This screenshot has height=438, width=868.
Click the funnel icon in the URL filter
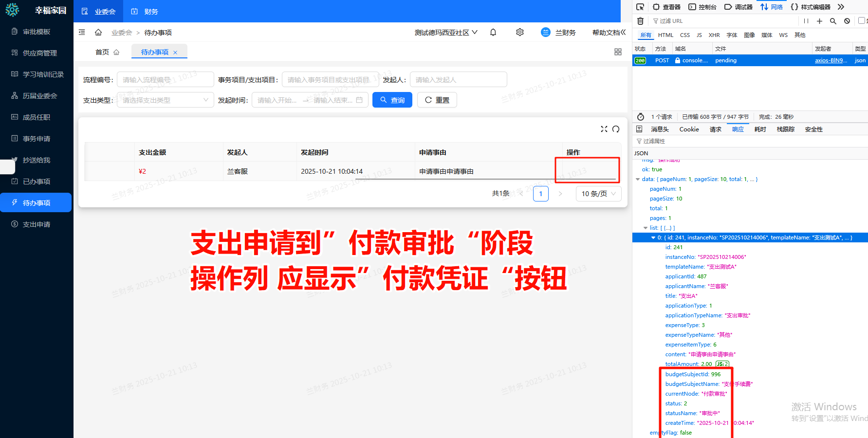(x=655, y=21)
